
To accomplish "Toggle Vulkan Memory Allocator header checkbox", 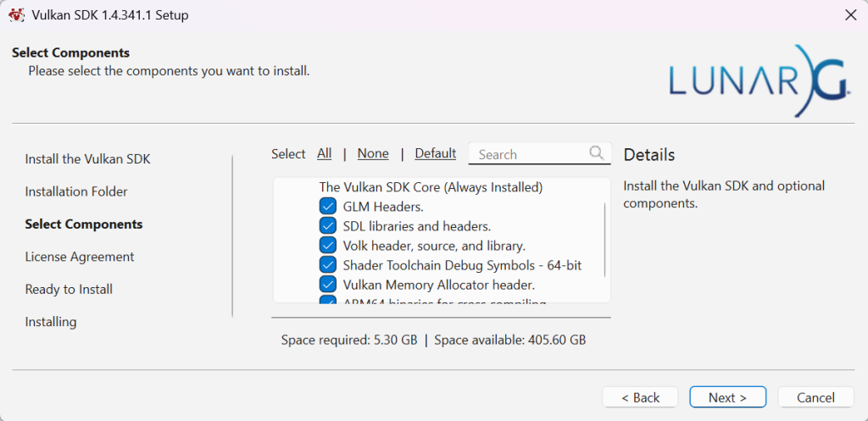I will tap(328, 285).
